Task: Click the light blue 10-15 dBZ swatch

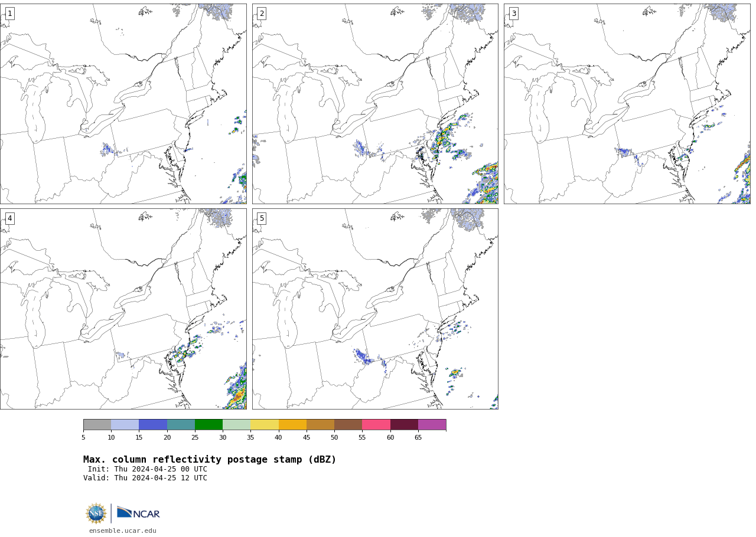Action: tap(125, 425)
